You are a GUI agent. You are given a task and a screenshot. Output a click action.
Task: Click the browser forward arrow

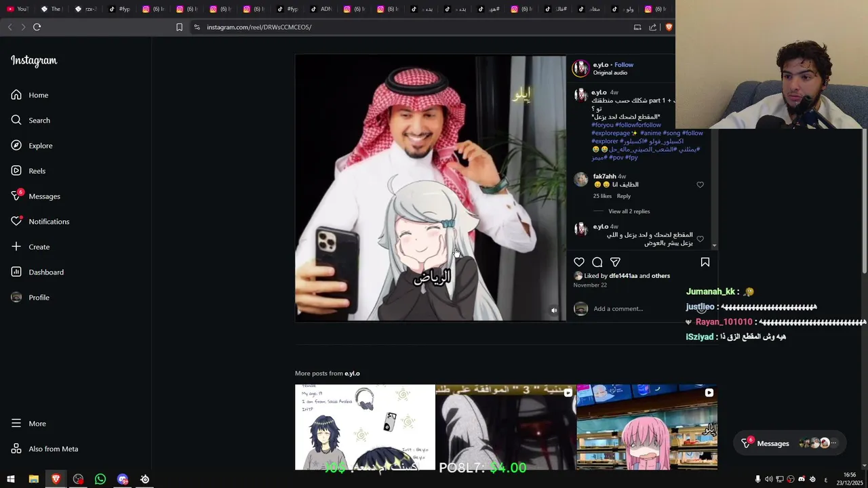click(23, 27)
